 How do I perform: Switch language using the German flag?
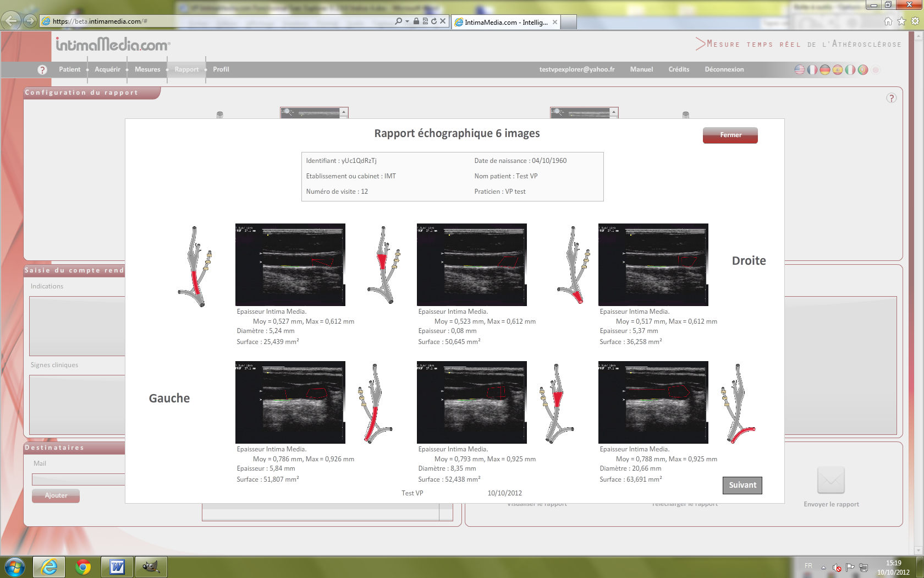pyautogui.click(x=825, y=70)
